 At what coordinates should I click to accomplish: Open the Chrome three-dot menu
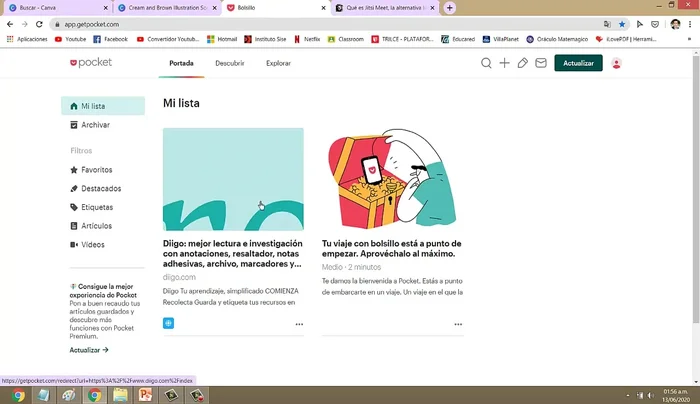690,24
